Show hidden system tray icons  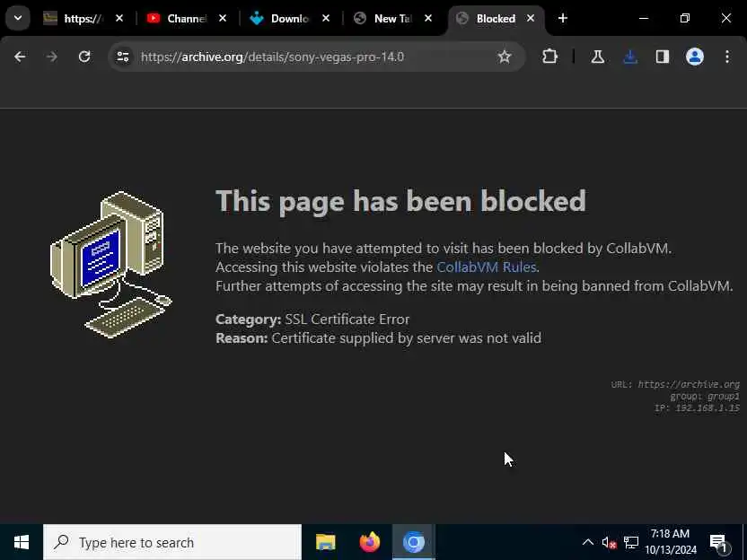588,542
